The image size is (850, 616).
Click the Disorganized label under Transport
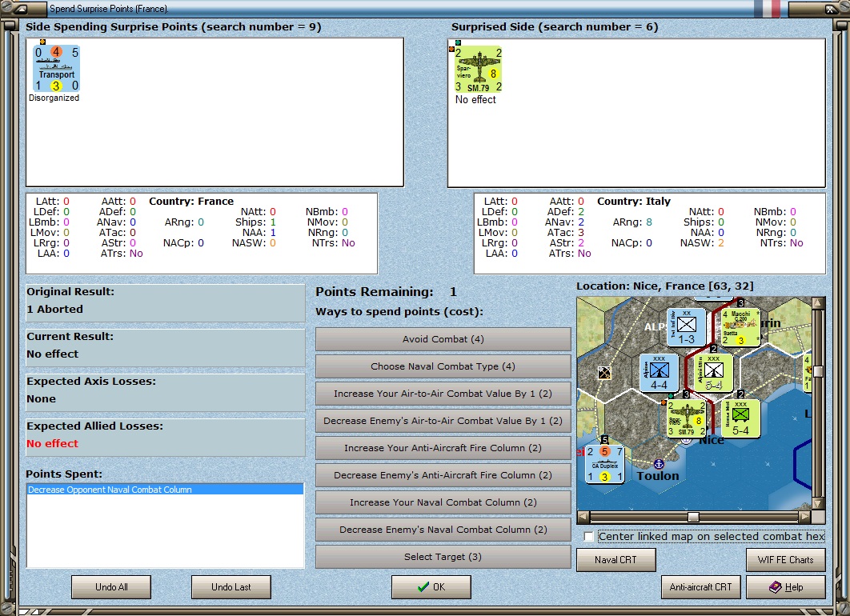[54, 98]
